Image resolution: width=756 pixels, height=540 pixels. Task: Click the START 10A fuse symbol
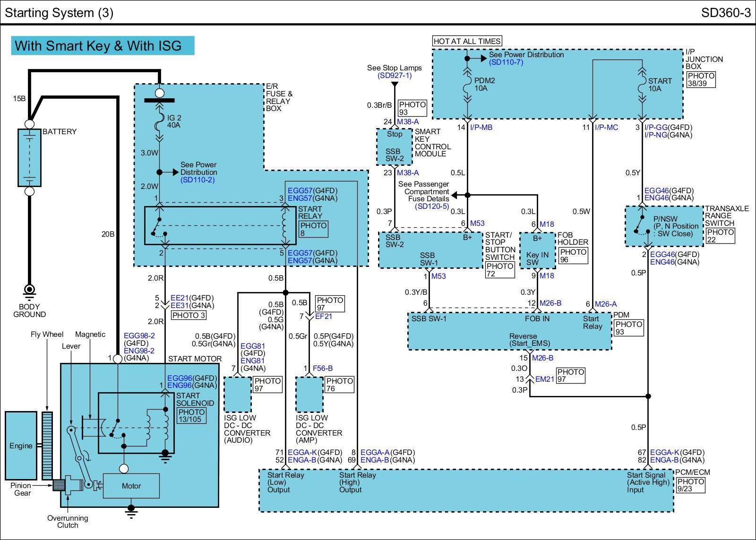click(642, 85)
